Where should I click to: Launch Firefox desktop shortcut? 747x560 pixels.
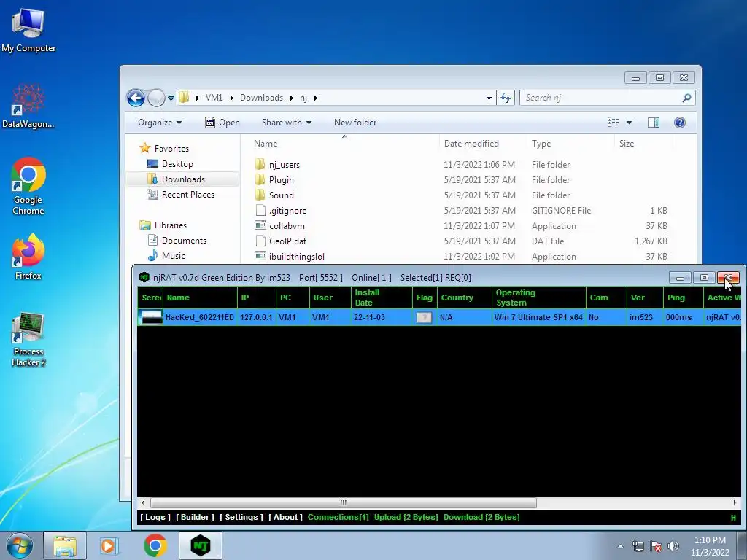28,256
